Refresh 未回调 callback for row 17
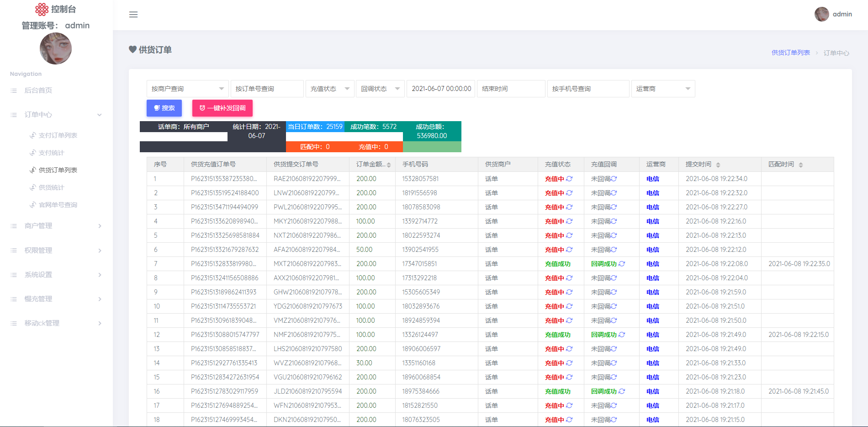The image size is (868, 427). pos(614,406)
